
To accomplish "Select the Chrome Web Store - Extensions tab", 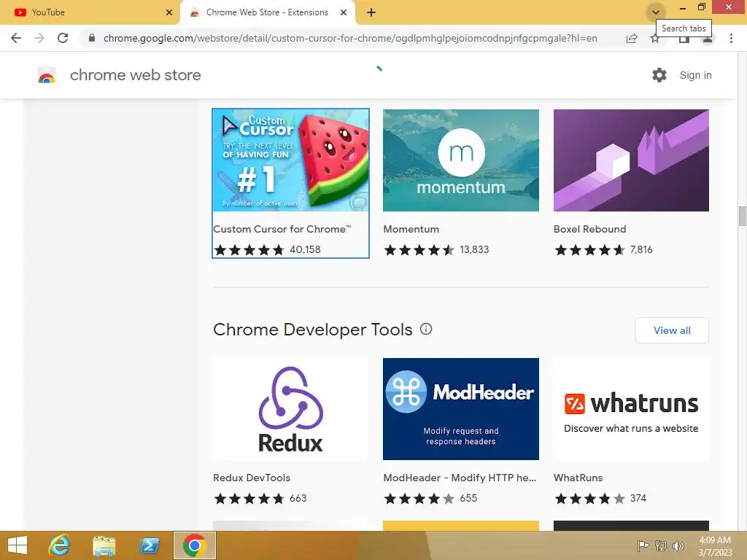I will coord(268,12).
